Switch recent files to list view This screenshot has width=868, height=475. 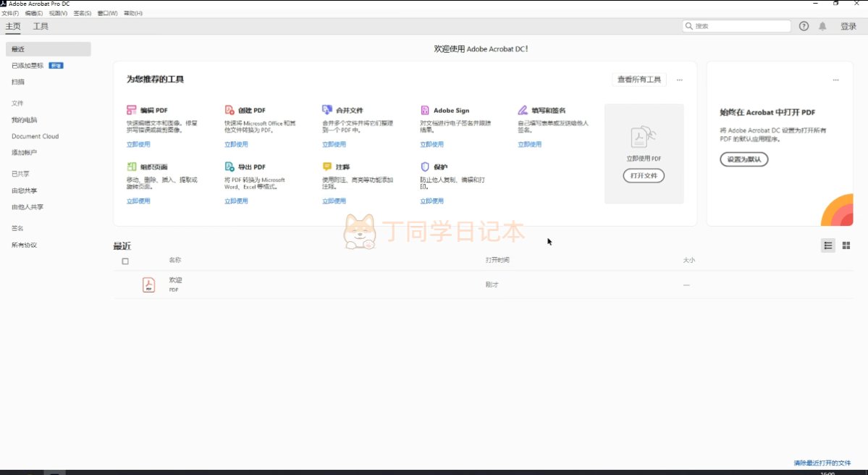(828, 245)
